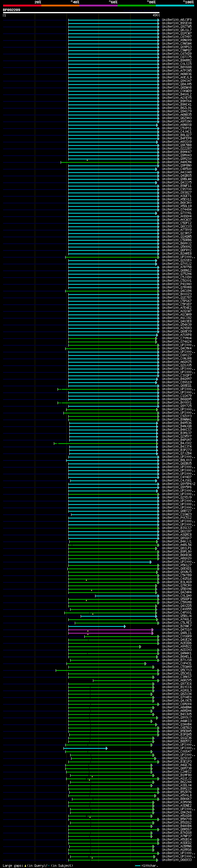
Task: Click the red 20% identity legend segment
Action: coord(22,6)
